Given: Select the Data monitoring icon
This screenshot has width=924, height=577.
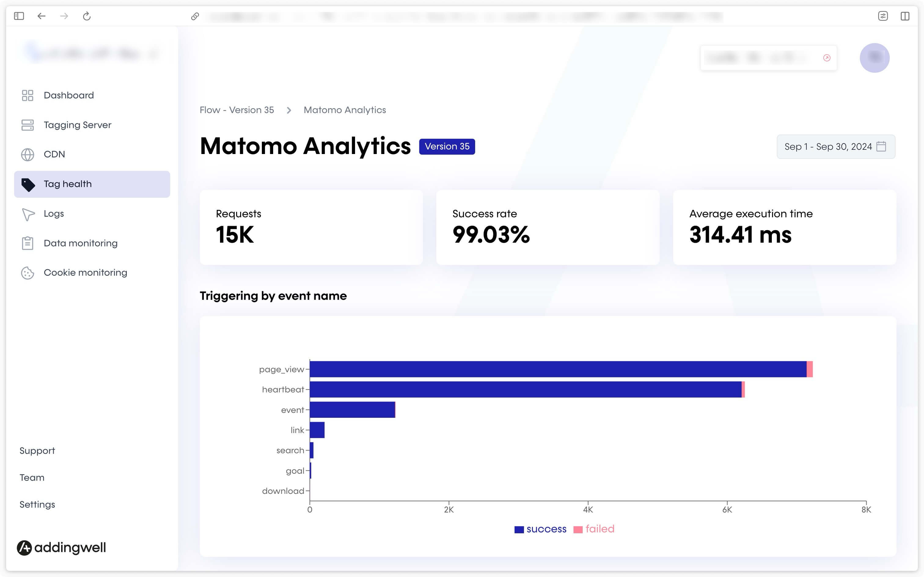Looking at the screenshot, I should 27,243.
